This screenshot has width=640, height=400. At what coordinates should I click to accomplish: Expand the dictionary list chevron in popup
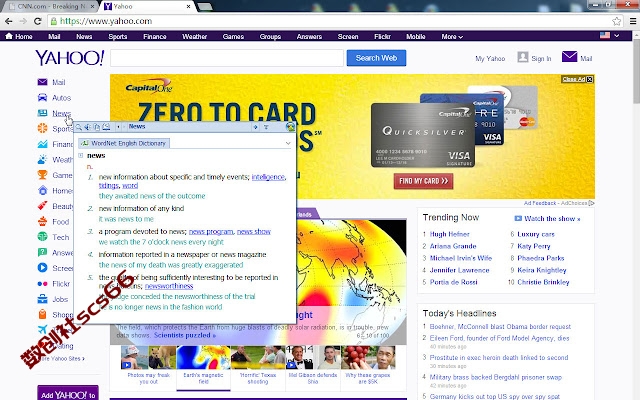(x=288, y=143)
